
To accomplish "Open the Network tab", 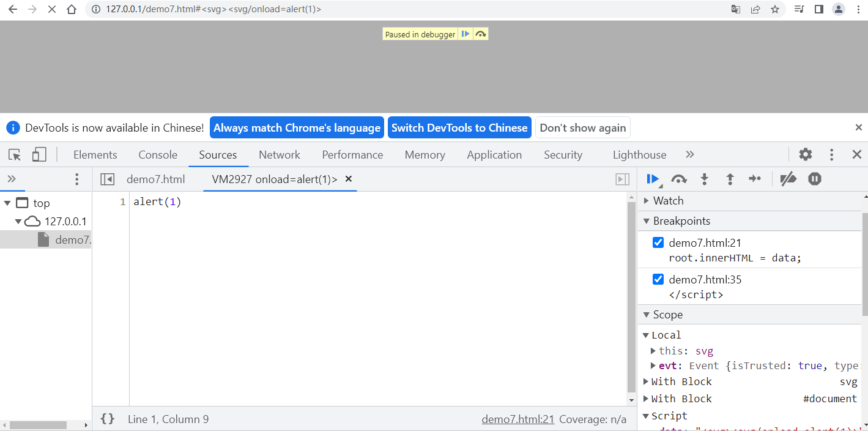I will [x=280, y=155].
